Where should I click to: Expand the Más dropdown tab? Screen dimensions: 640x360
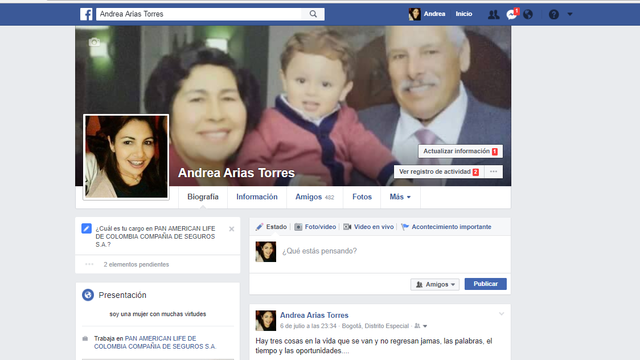click(400, 197)
